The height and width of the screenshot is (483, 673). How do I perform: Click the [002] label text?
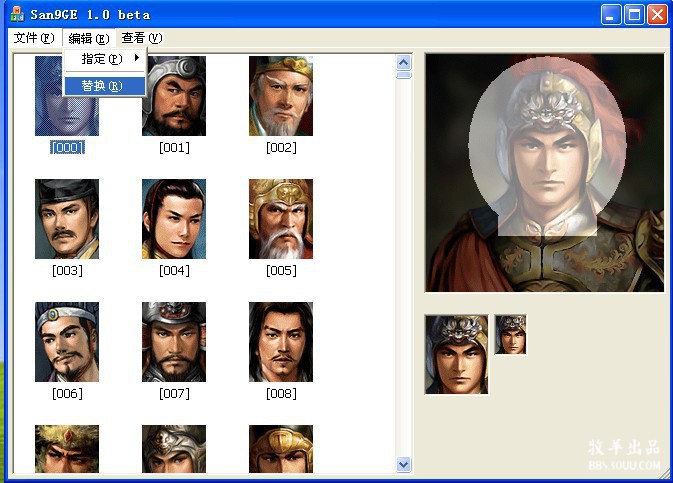pyautogui.click(x=281, y=148)
